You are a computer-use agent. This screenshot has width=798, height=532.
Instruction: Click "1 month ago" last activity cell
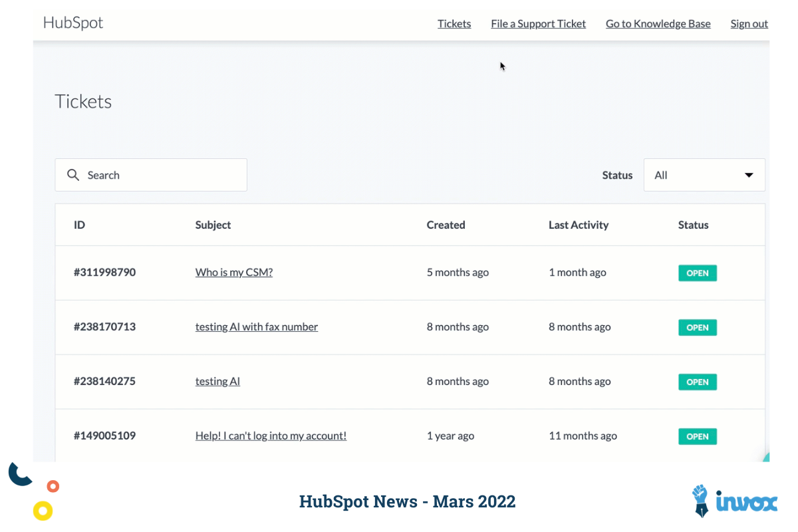click(577, 273)
